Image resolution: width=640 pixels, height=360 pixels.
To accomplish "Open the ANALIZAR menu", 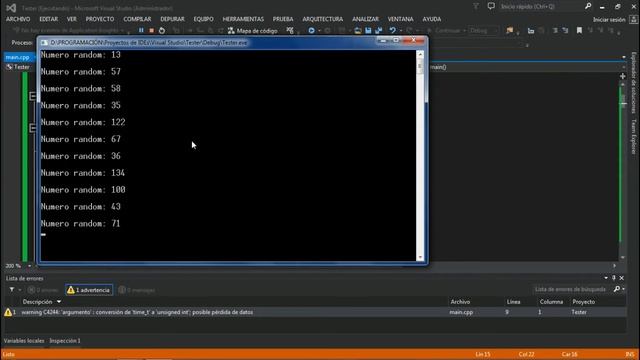I will point(365,19).
